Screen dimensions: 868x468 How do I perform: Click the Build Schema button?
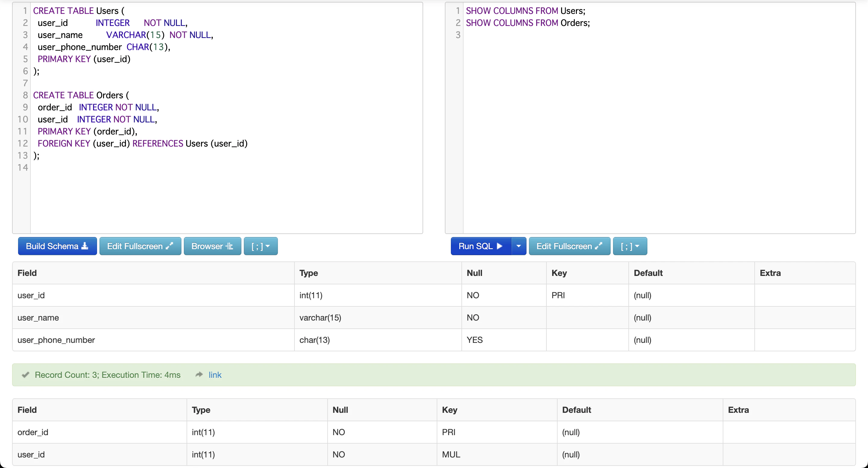(57, 246)
